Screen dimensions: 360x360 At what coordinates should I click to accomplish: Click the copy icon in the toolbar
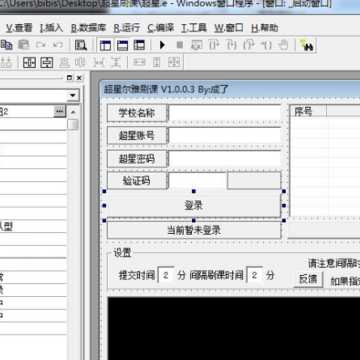click(7, 45)
